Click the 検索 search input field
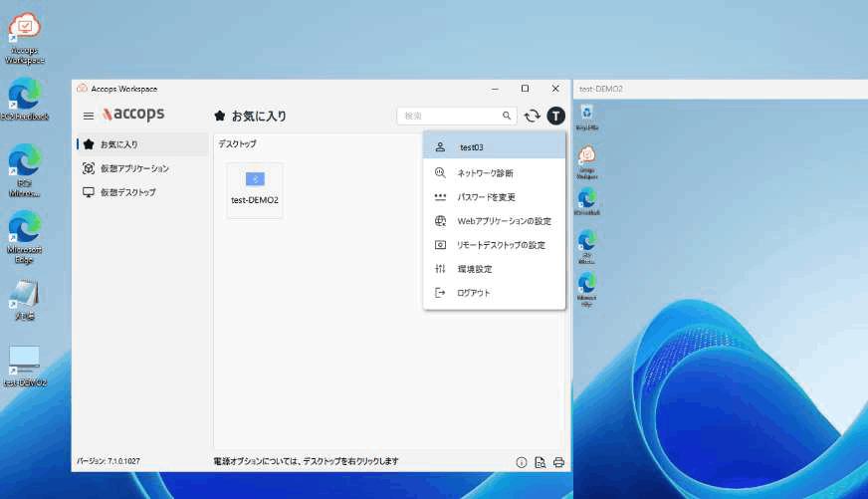This screenshot has width=868, height=499. coord(448,117)
